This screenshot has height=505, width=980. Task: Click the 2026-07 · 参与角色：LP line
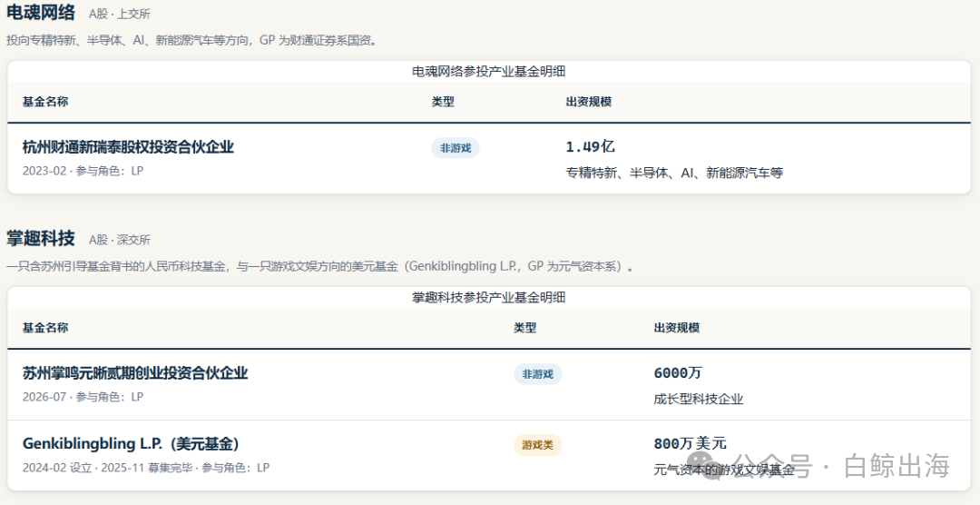pyautogui.click(x=83, y=397)
